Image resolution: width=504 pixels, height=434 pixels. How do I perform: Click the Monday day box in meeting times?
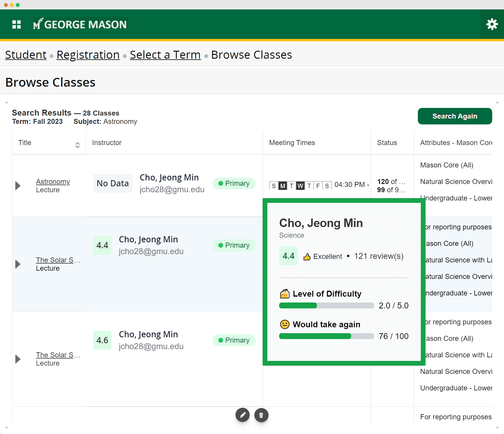coord(283,186)
